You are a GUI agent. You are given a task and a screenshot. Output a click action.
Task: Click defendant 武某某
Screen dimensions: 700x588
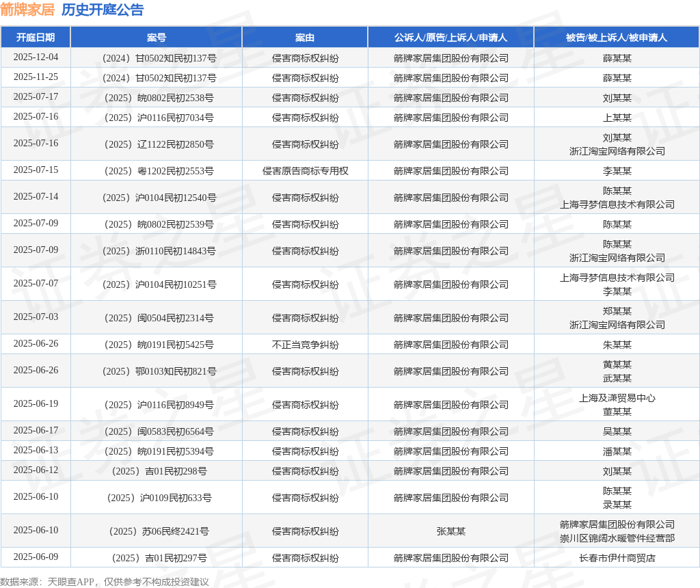click(x=617, y=378)
